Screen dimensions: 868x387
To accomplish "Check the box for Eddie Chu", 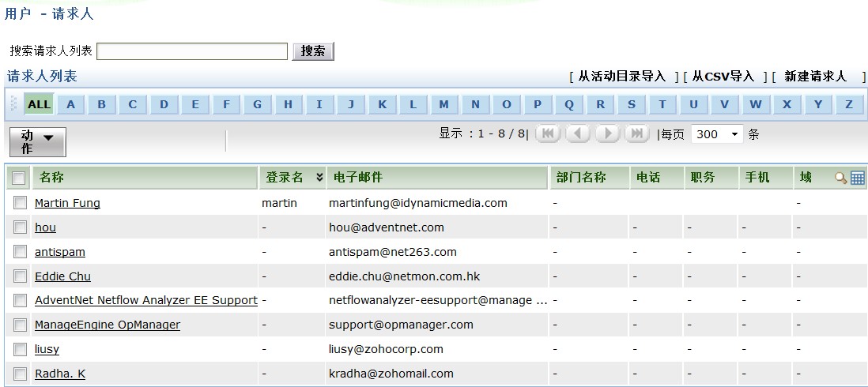I will coord(20,276).
